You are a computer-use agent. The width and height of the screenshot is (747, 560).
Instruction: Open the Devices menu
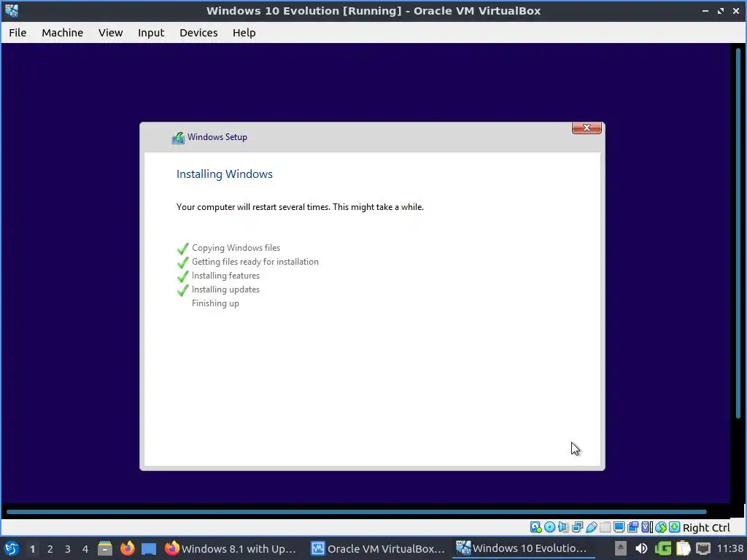(198, 32)
